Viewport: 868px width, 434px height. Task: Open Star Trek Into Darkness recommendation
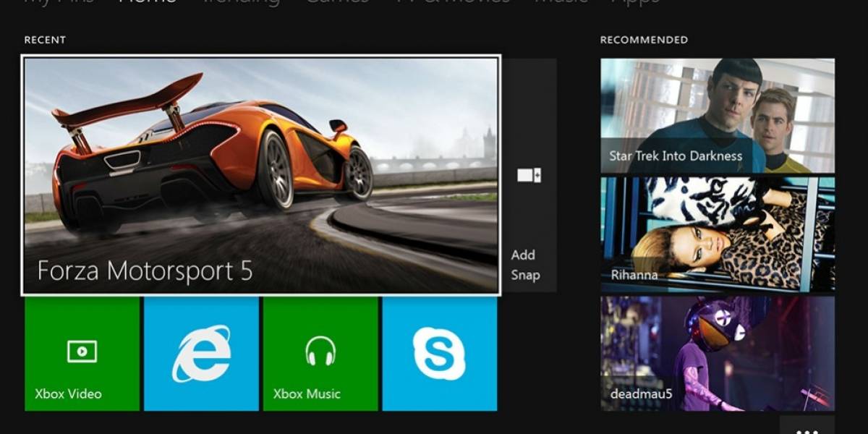(x=718, y=116)
